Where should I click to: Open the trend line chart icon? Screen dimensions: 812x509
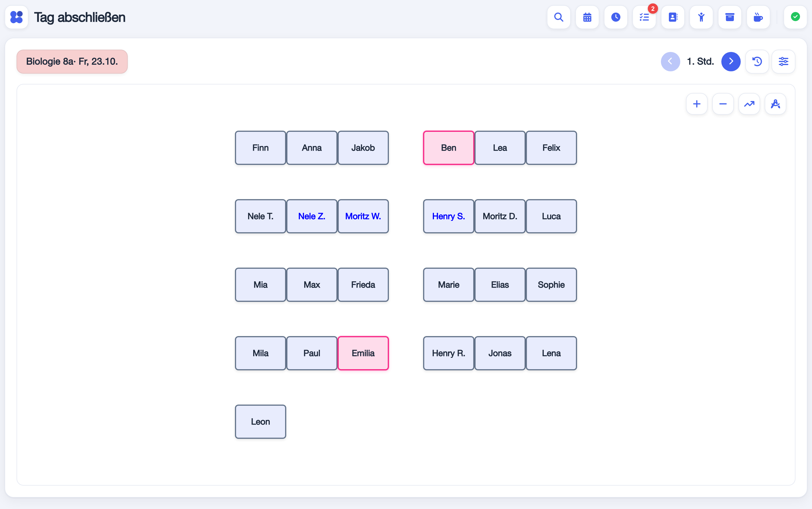[x=749, y=104]
